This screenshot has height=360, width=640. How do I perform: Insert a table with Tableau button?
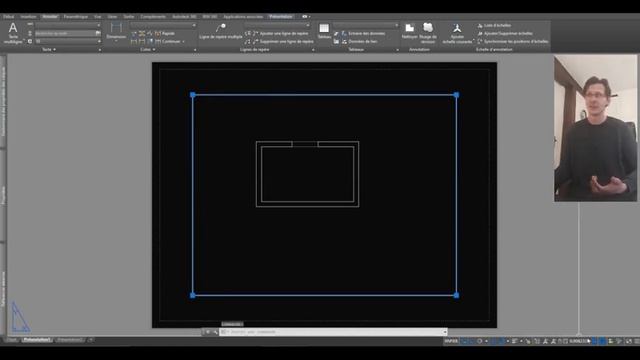[324, 31]
